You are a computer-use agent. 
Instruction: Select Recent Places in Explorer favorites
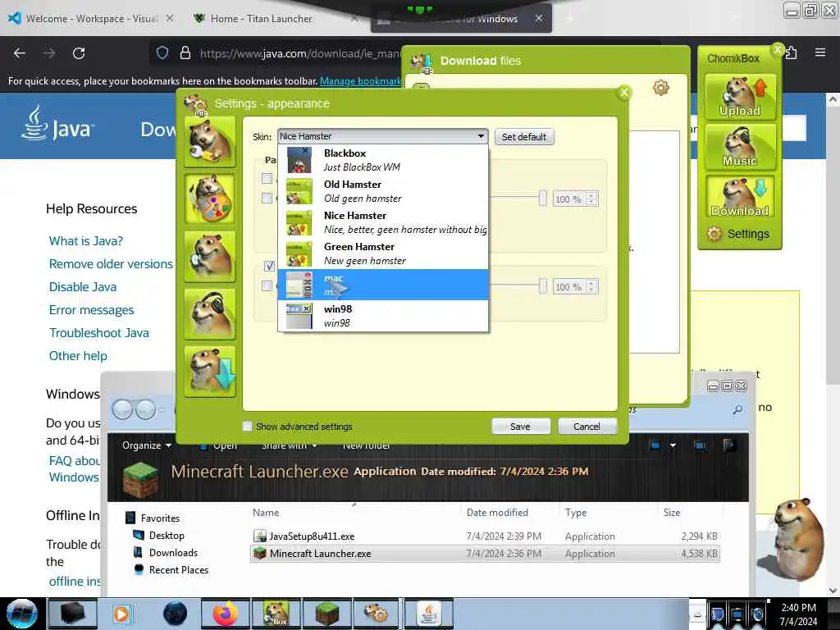(x=178, y=569)
